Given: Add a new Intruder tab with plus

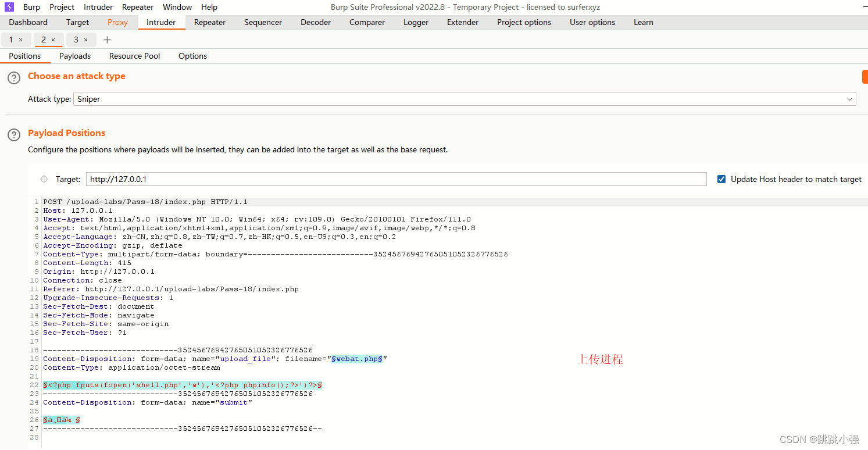Looking at the screenshot, I should [x=107, y=40].
